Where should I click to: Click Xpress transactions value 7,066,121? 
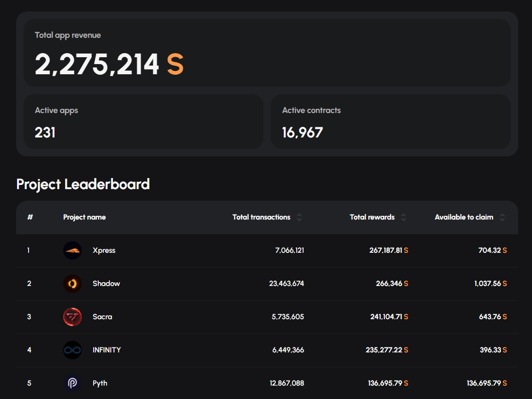[x=290, y=250]
